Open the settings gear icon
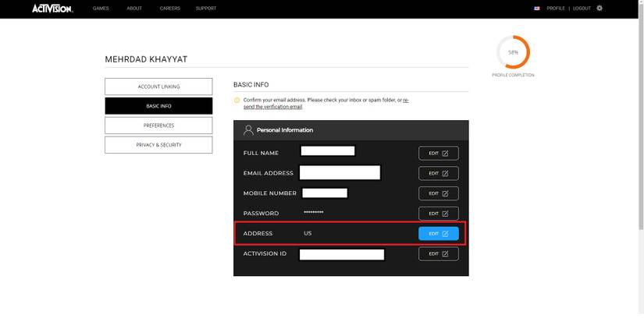This screenshot has height=322, width=644. tap(600, 9)
